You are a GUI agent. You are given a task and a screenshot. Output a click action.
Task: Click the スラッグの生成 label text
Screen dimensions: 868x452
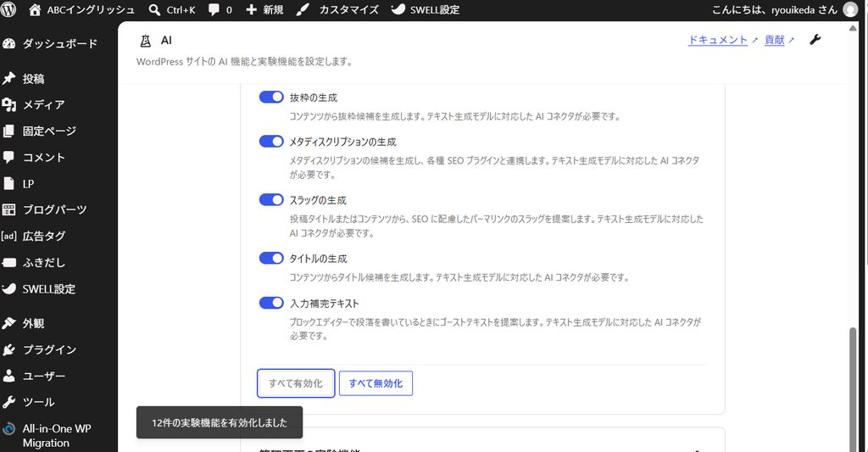[x=319, y=200]
